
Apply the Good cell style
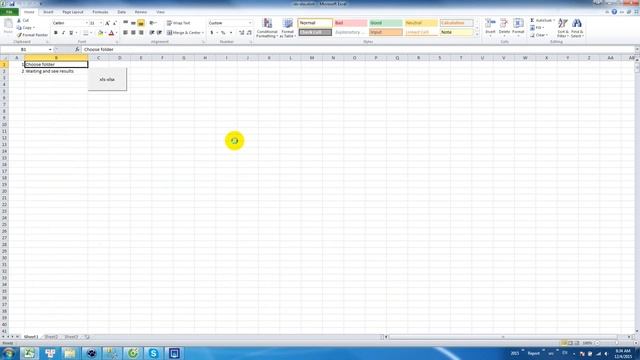click(x=386, y=23)
